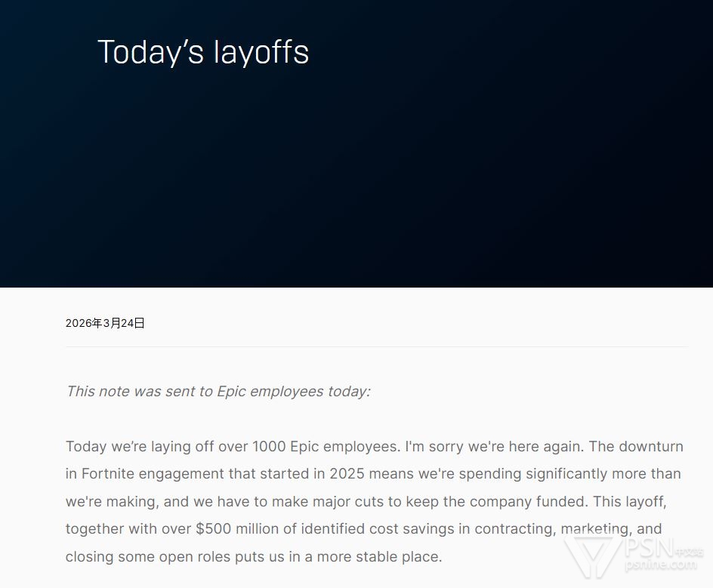Click the italic "This note was sent" line
The height and width of the screenshot is (588, 713).
click(218, 391)
